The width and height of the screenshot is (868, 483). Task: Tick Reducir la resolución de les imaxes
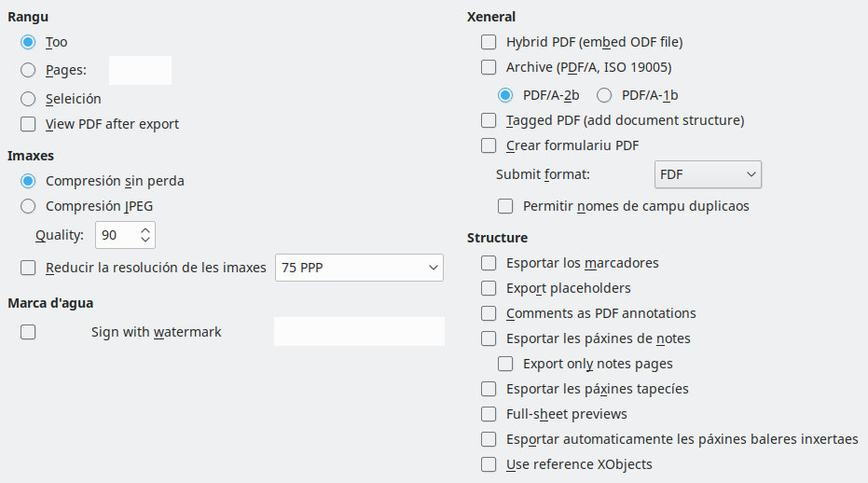[28, 268]
